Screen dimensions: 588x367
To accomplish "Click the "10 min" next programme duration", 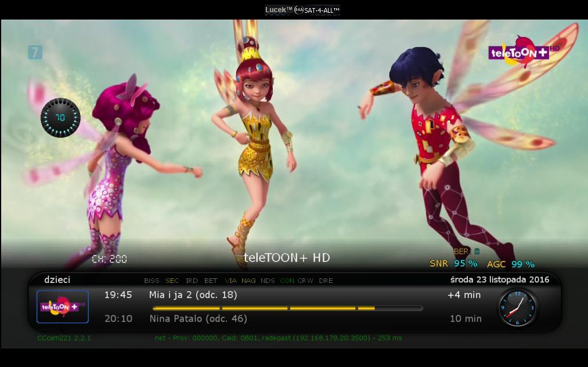I will click(466, 319).
